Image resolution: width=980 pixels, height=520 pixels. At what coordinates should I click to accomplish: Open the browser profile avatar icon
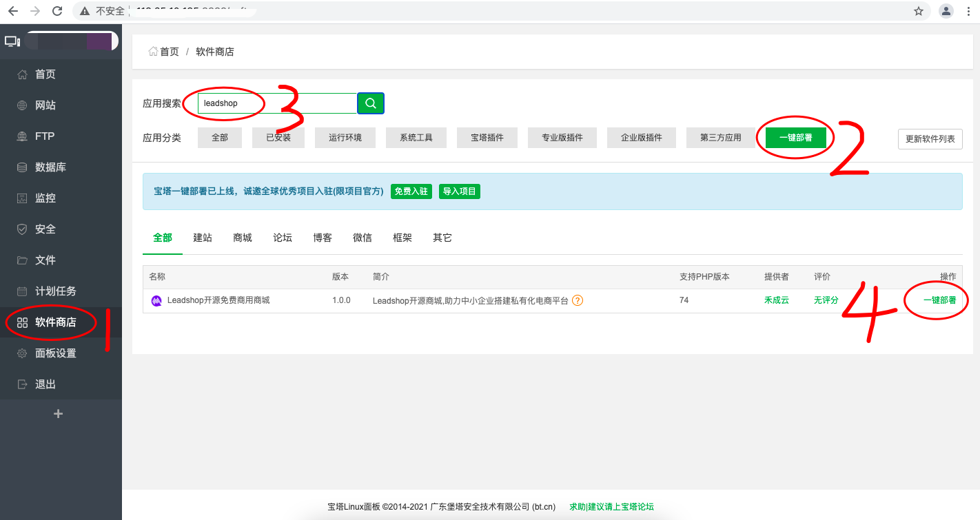tap(946, 11)
